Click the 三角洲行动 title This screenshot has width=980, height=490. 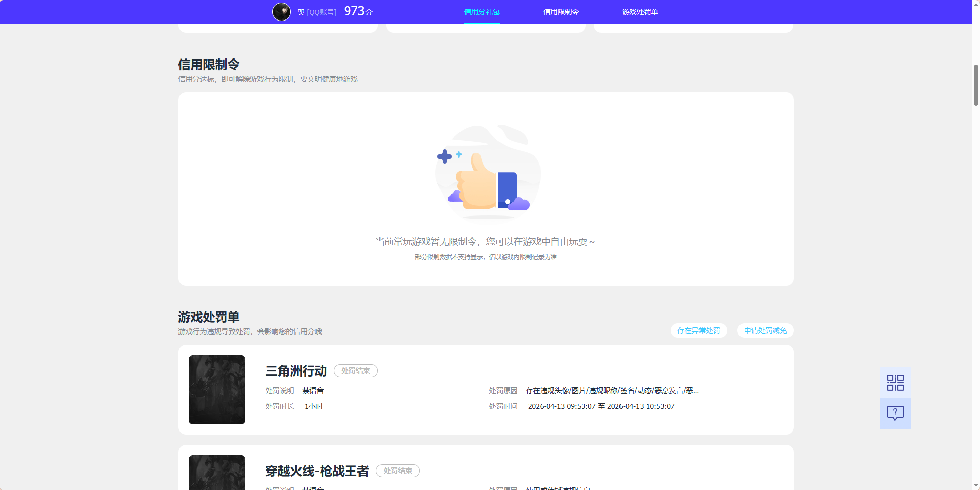(296, 370)
